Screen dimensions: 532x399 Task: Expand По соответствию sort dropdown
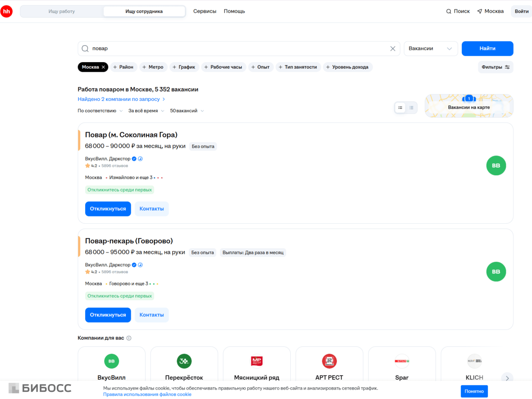(x=100, y=111)
